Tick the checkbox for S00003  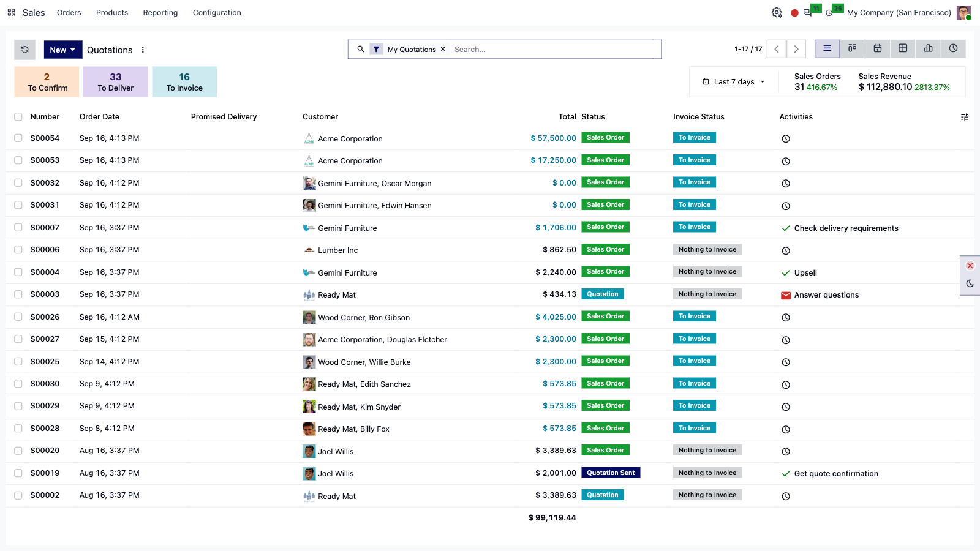tap(18, 294)
